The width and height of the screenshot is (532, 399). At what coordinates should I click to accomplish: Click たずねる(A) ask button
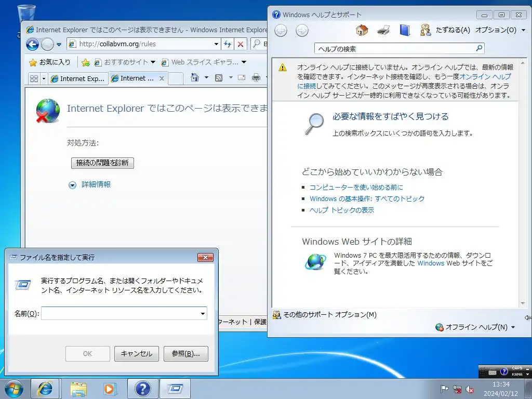coord(445,30)
